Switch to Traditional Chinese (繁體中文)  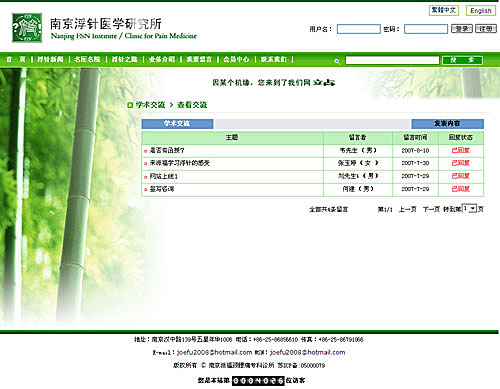point(444,10)
